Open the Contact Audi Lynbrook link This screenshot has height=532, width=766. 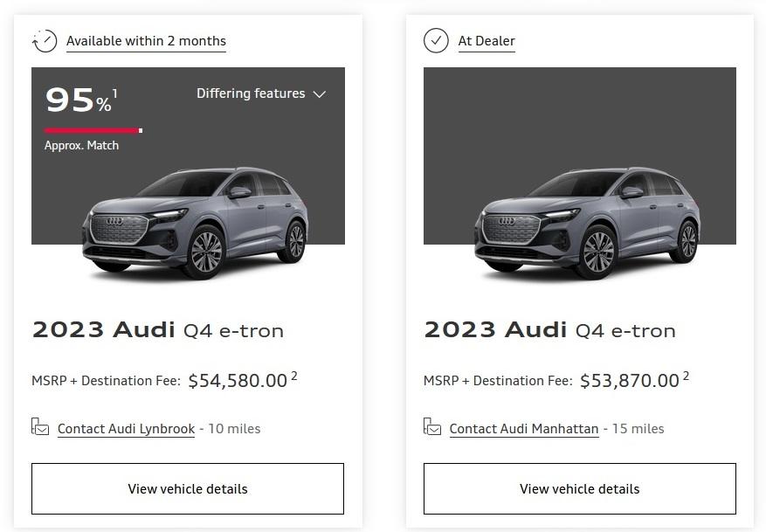coord(126,429)
